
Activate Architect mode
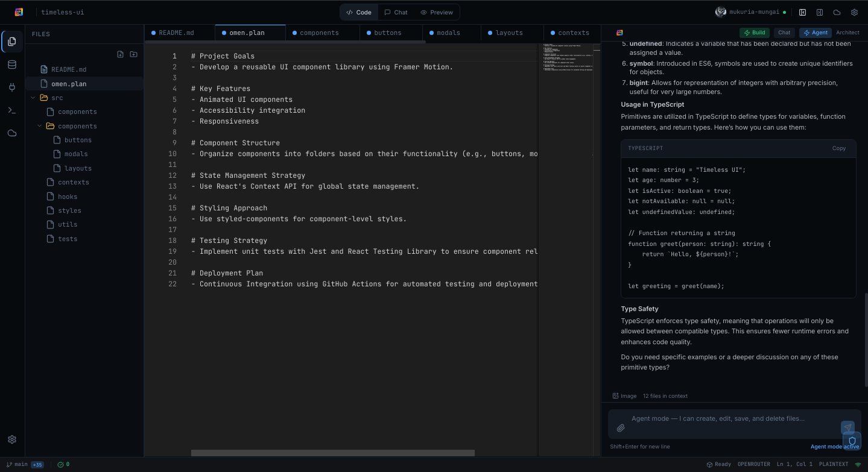[x=847, y=33]
